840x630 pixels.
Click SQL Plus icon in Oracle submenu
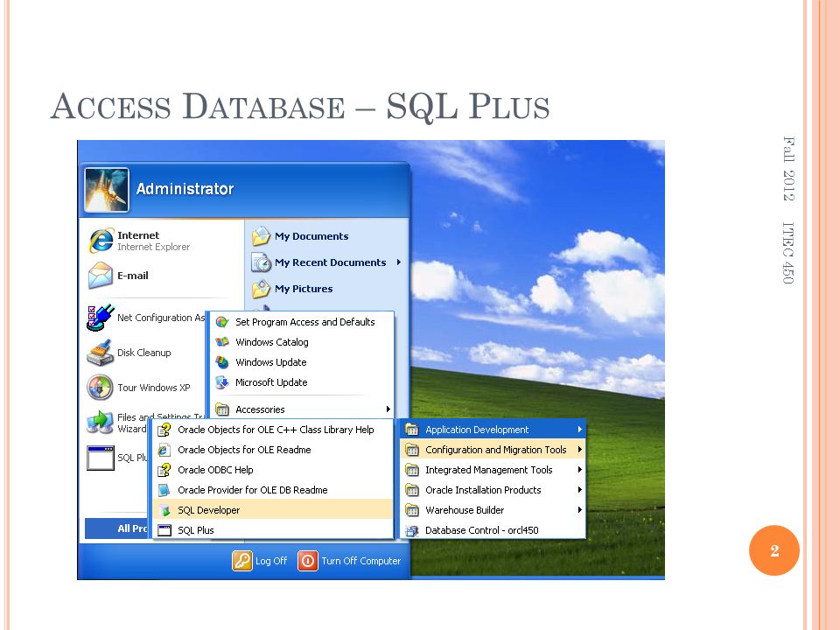[164, 530]
